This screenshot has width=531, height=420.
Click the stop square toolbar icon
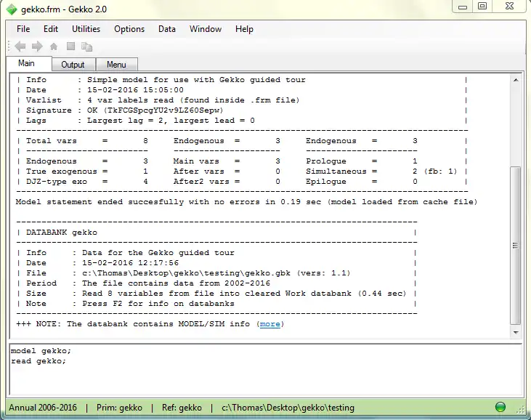point(70,46)
